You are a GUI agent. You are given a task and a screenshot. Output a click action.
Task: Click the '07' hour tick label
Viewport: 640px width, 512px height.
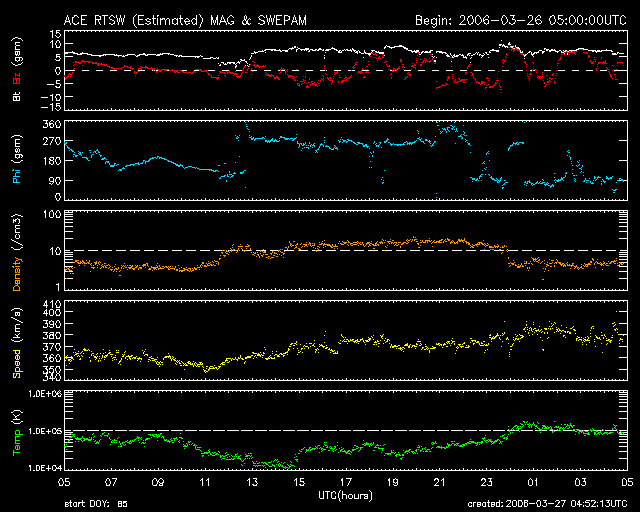111,482
